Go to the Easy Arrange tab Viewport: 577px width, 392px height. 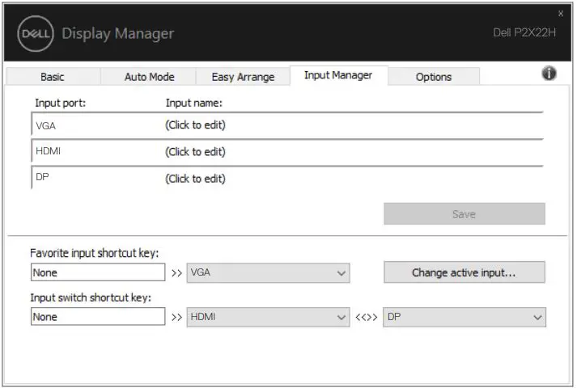pyautogui.click(x=243, y=77)
